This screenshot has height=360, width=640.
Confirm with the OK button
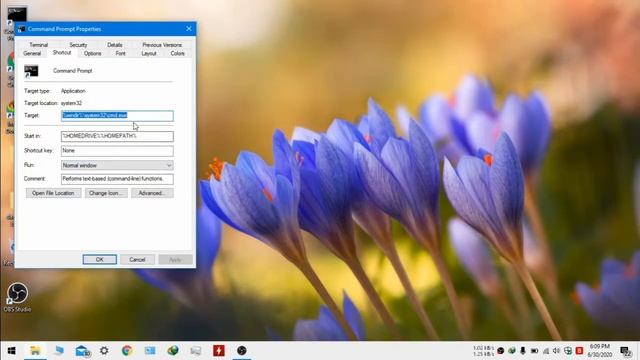pyautogui.click(x=100, y=260)
